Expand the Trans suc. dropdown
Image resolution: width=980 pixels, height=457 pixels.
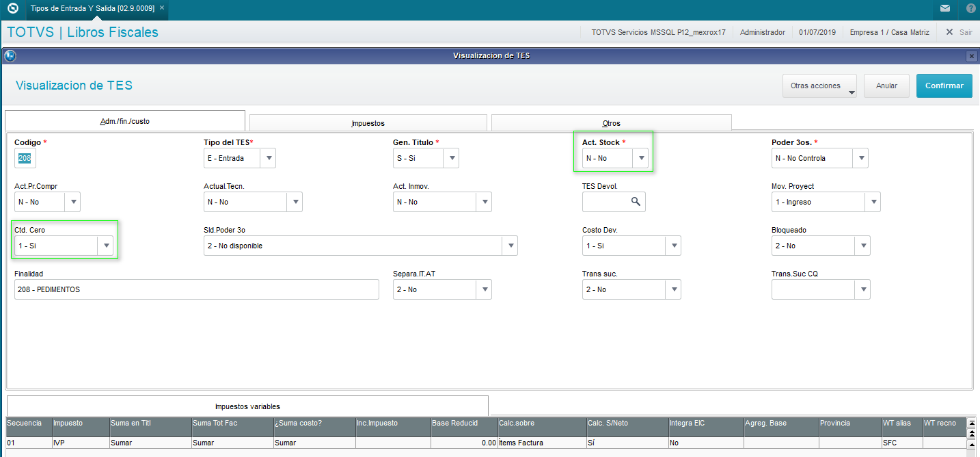(x=674, y=289)
